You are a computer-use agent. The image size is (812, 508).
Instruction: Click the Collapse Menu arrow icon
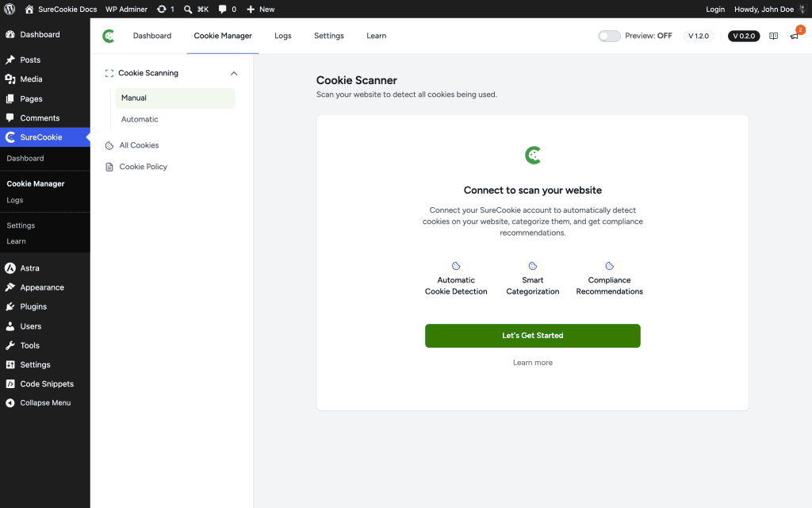pyautogui.click(x=10, y=402)
